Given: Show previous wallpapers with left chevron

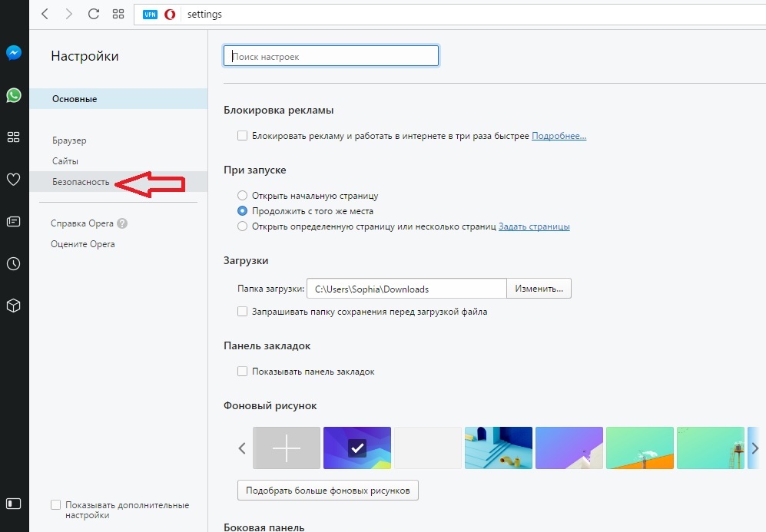Looking at the screenshot, I should 242,448.
